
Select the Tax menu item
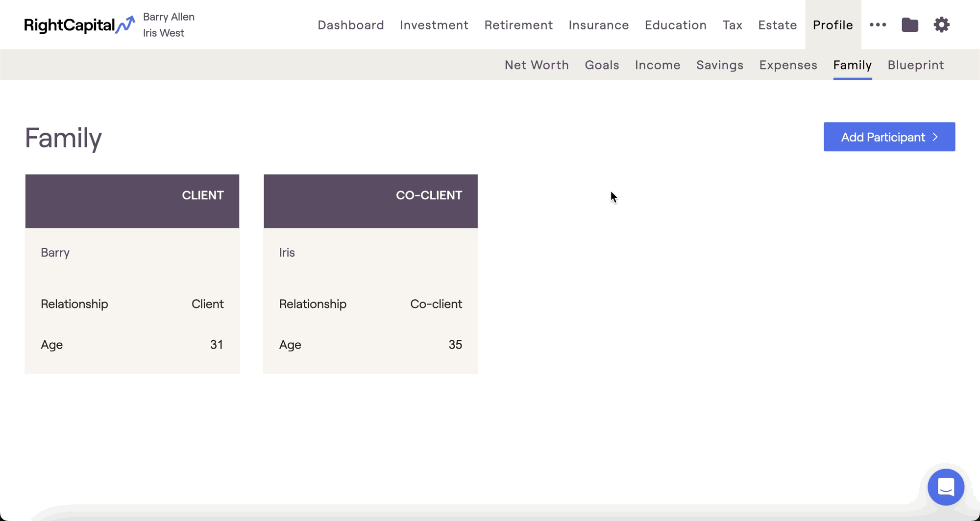(x=732, y=25)
